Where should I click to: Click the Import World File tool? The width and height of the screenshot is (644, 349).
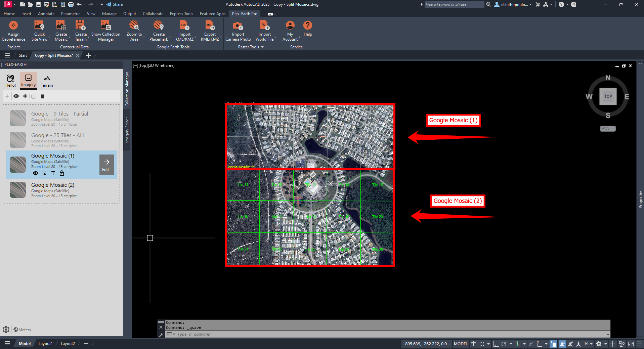tap(264, 31)
